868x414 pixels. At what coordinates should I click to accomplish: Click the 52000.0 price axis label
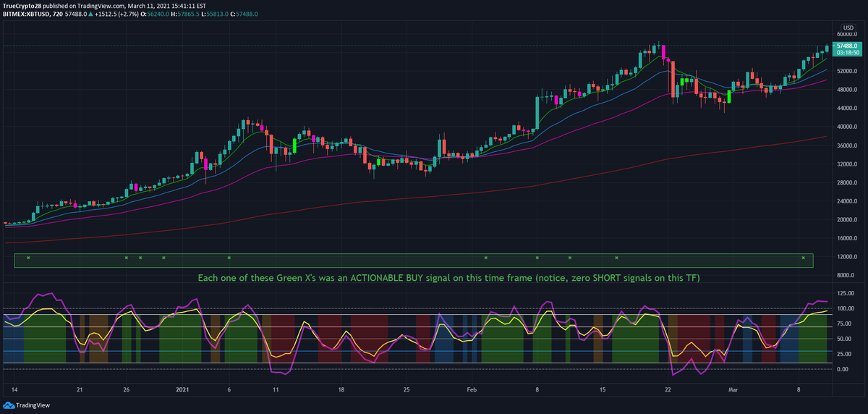click(x=847, y=71)
